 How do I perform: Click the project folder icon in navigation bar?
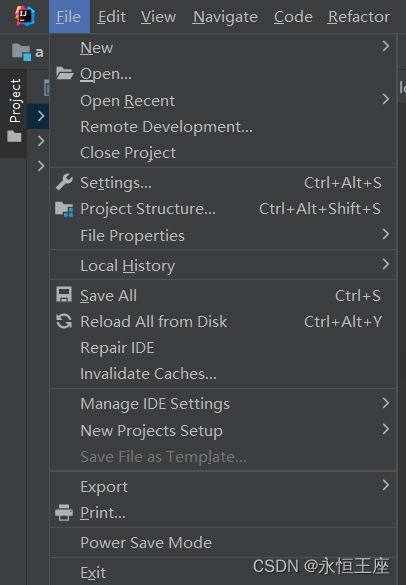(x=21, y=52)
